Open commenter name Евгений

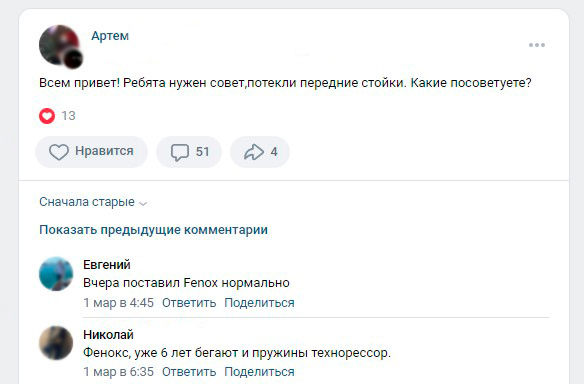tap(107, 265)
